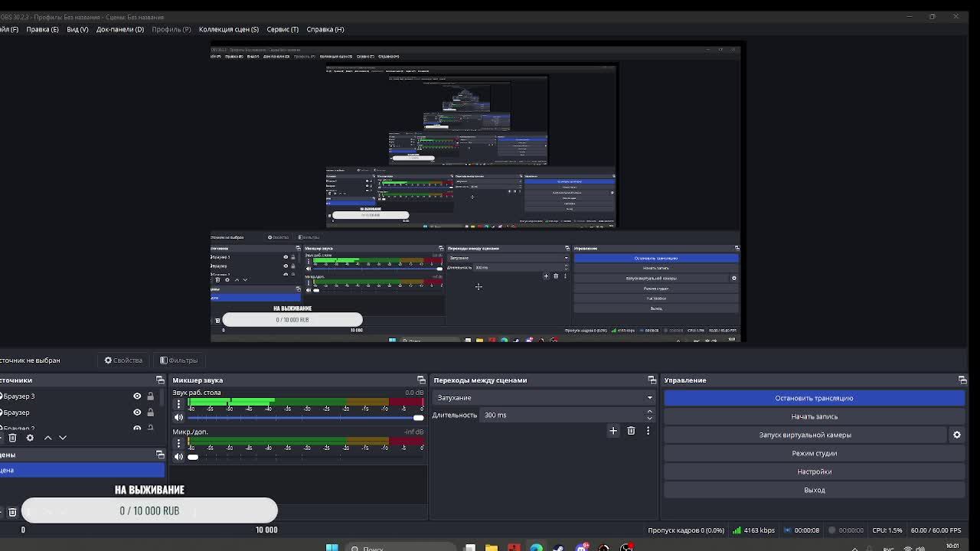The image size is (980, 551).
Task: Undock the Переходы между сценами panel
Action: 652,380
